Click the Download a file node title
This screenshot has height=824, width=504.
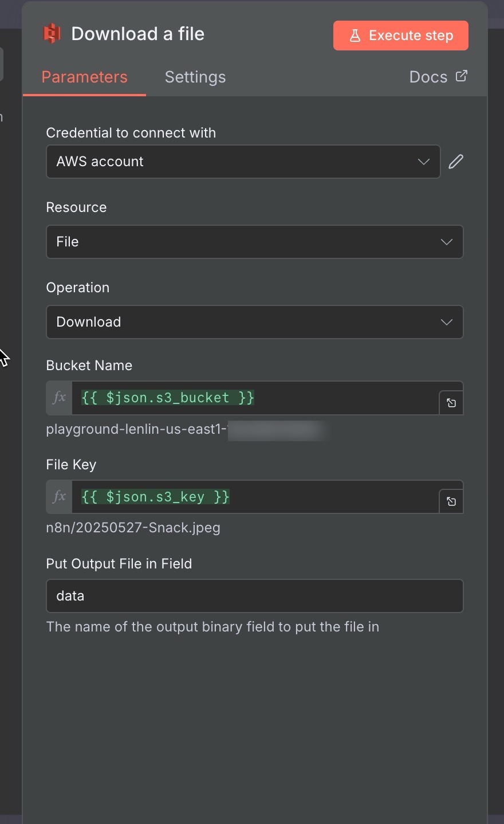point(137,34)
